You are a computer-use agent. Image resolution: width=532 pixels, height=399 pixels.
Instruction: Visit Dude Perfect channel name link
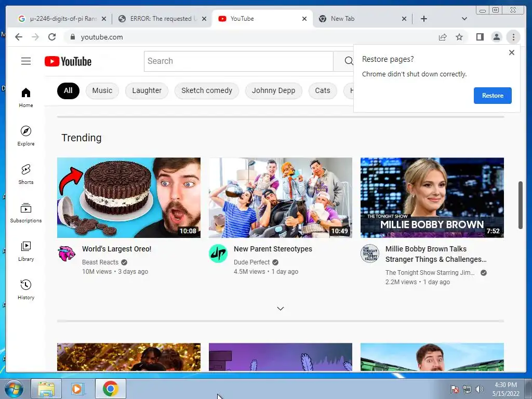251,262
